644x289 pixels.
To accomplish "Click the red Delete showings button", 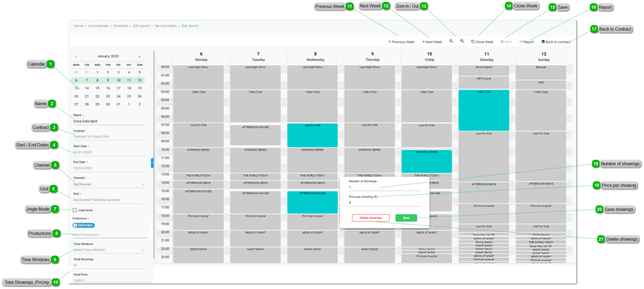I will [x=370, y=218].
